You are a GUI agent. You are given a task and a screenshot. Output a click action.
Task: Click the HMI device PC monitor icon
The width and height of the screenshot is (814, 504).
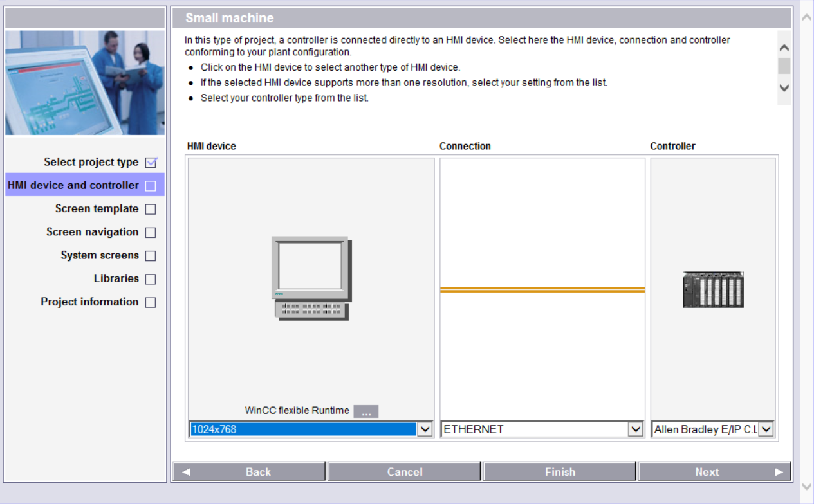(311, 278)
